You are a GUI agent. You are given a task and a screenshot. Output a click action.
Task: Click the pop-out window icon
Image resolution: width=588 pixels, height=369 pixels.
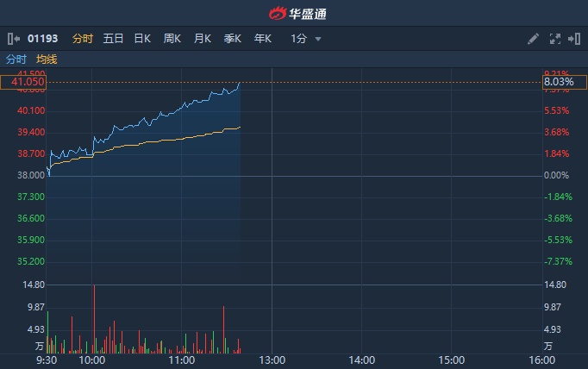(572, 39)
